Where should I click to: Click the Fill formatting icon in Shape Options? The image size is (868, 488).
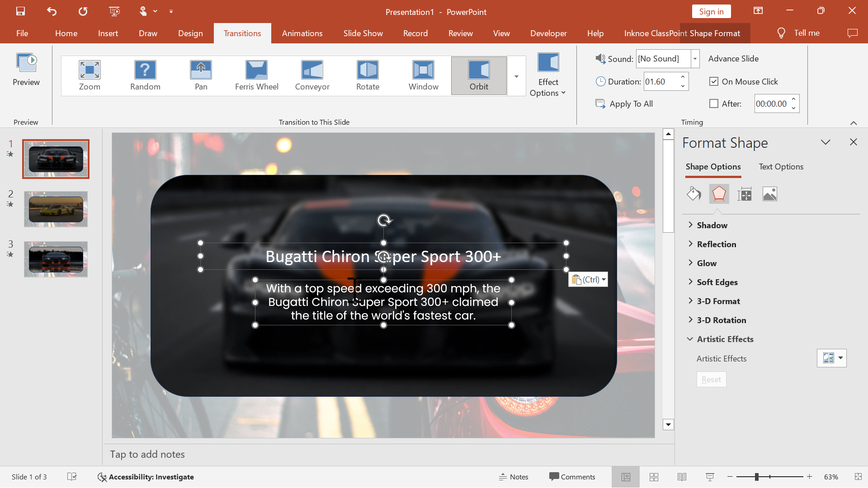pyautogui.click(x=693, y=193)
